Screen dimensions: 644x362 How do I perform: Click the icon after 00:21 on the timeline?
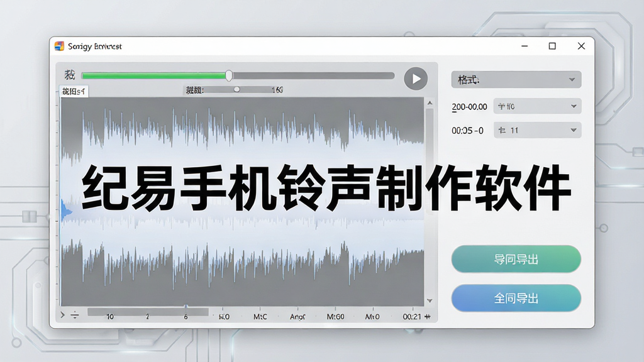(428, 317)
